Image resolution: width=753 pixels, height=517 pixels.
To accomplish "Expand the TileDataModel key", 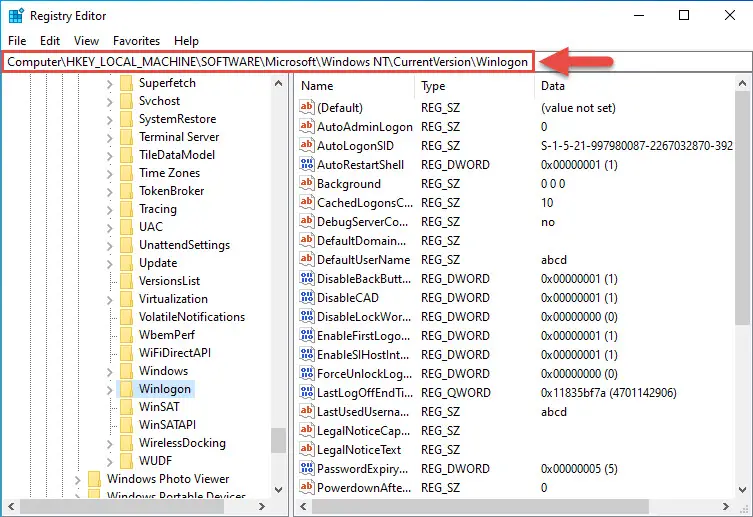I will 109,156.
